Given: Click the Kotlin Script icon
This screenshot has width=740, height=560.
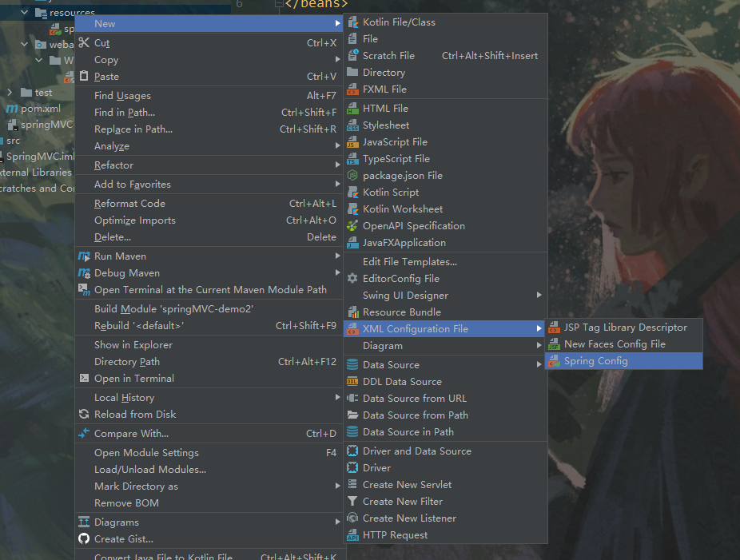Looking at the screenshot, I should coord(352,193).
